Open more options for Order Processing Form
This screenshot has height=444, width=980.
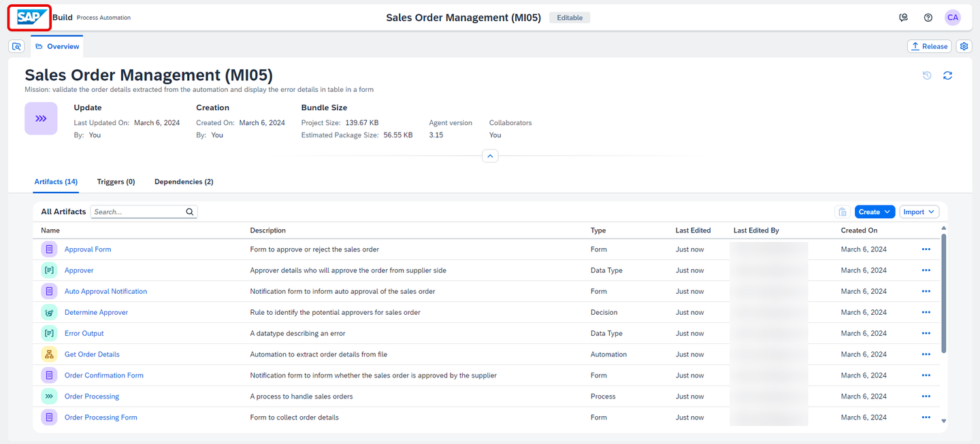pyautogui.click(x=926, y=417)
